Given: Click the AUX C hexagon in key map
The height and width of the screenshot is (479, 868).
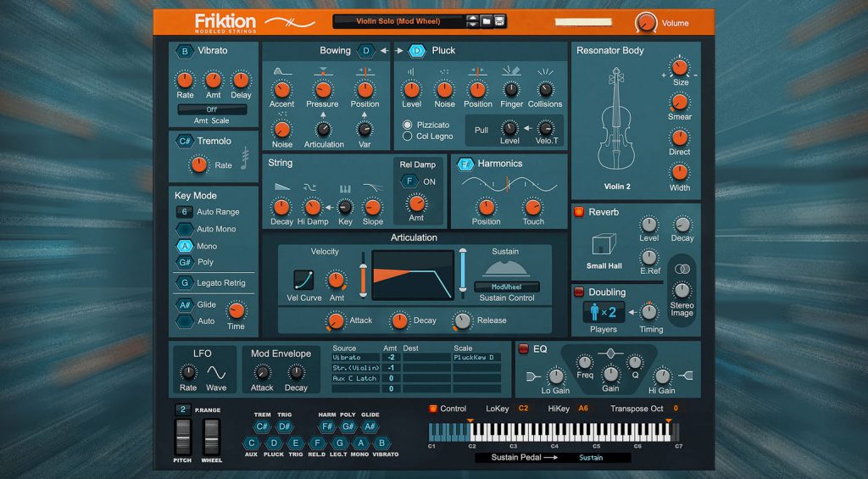Looking at the screenshot, I should [251, 443].
